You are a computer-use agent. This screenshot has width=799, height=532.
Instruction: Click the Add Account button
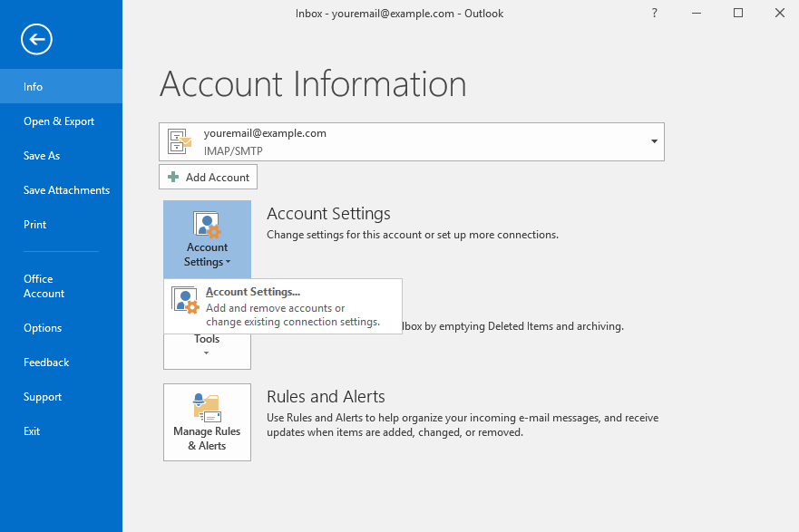click(208, 177)
